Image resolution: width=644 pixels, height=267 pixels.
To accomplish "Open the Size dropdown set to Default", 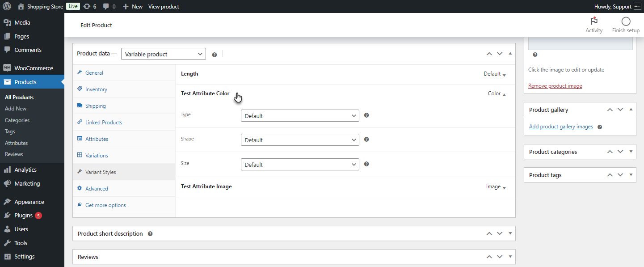I will coord(300,164).
